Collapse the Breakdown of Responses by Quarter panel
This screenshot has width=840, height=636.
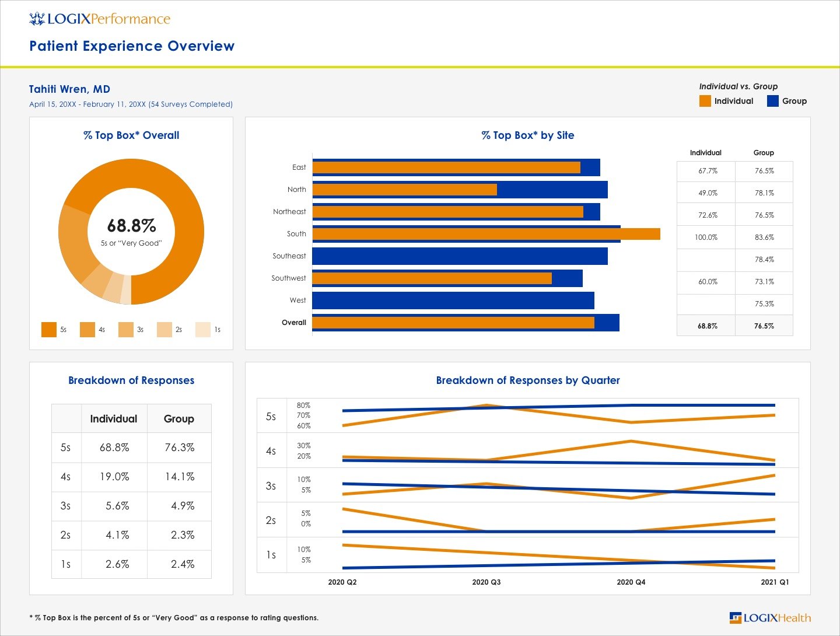point(527,380)
